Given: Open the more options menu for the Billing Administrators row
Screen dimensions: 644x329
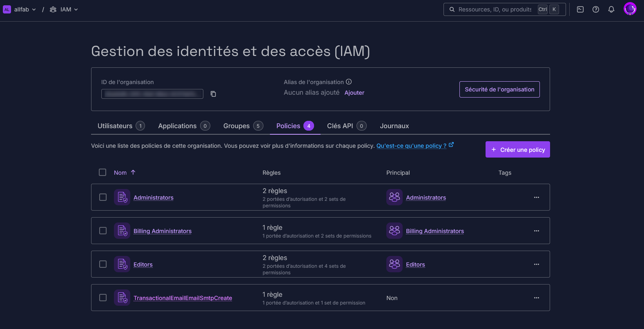Looking at the screenshot, I should click(537, 231).
